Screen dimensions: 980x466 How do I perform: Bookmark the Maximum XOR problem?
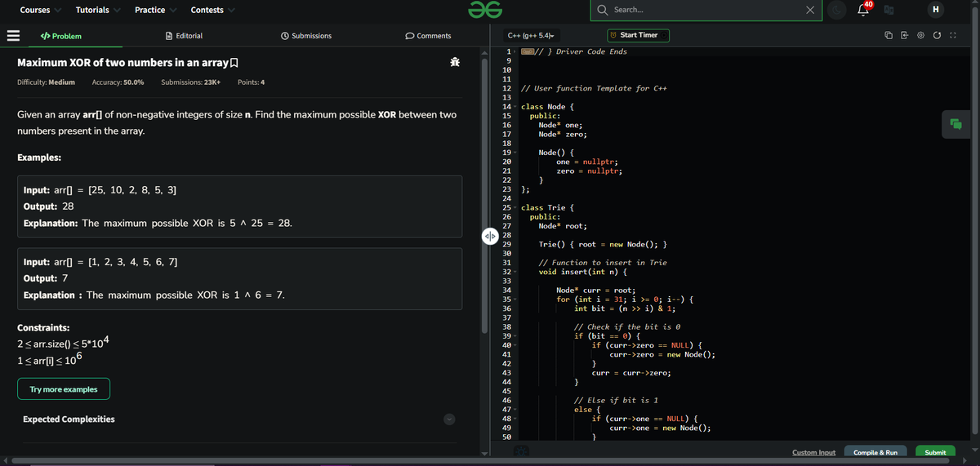(x=235, y=63)
